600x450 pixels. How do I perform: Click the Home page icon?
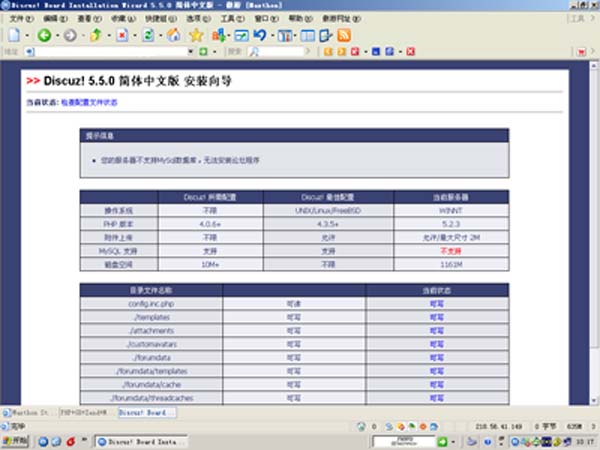pos(173,35)
